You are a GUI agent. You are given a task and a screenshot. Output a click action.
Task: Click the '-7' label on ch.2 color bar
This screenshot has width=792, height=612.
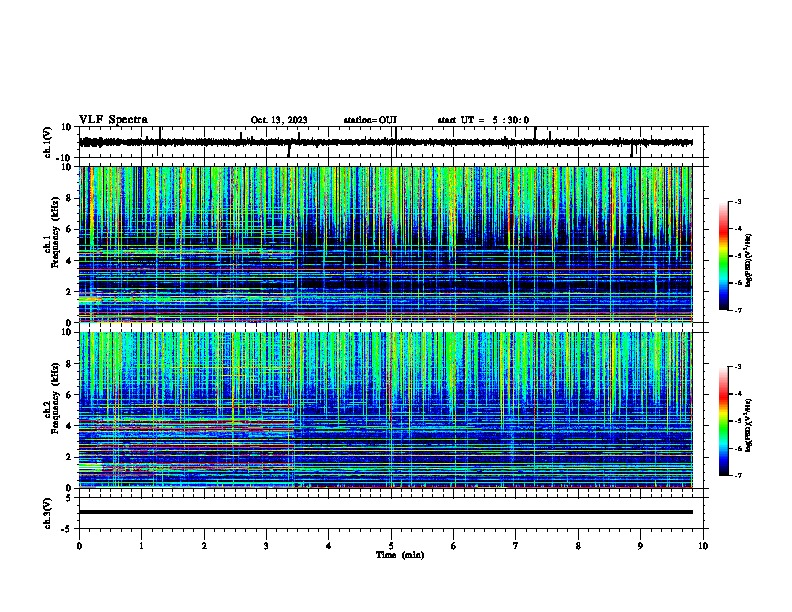coord(737,476)
